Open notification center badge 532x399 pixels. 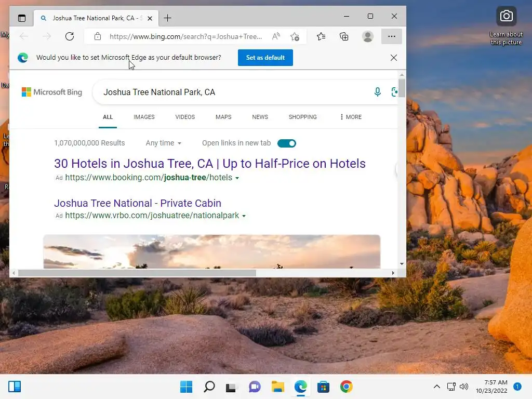point(517,387)
